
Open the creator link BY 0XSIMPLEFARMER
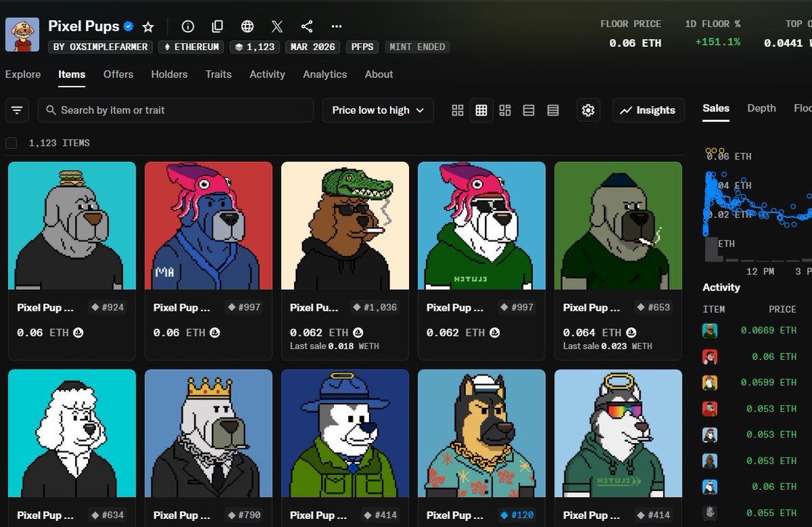[x=100, y=47]
